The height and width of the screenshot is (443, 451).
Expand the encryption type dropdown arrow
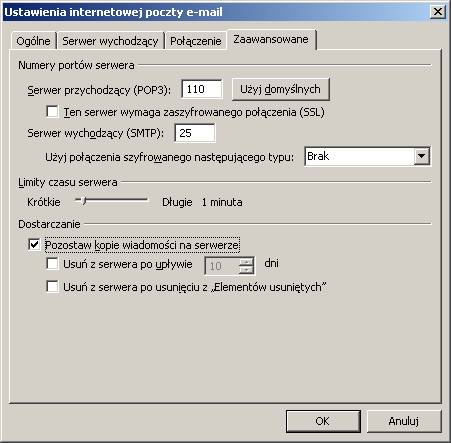point(421,156)
